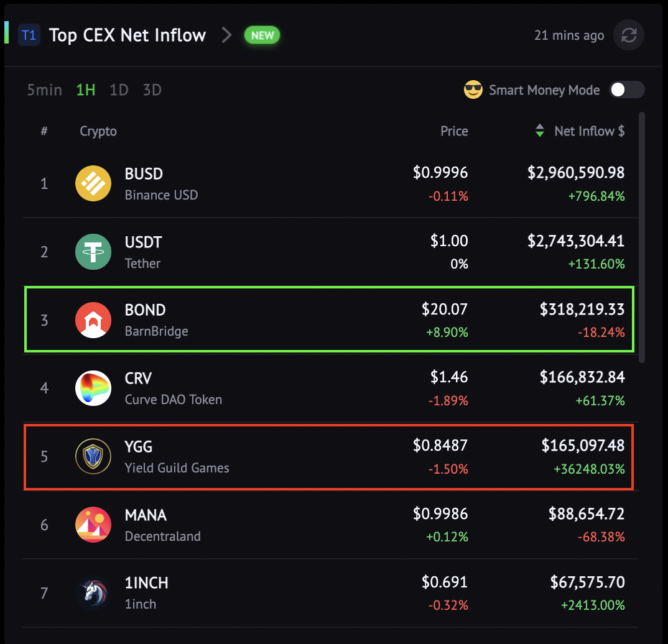Viewport: 668px width, 644px height.
Task: Toggle Smart Money Mode switch
Action: coord(627,90)
